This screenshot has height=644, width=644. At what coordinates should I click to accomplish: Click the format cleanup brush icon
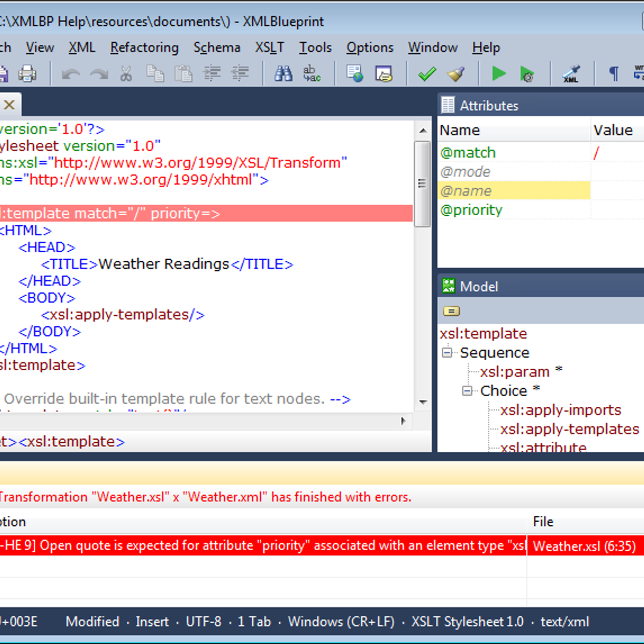[456, 74]
